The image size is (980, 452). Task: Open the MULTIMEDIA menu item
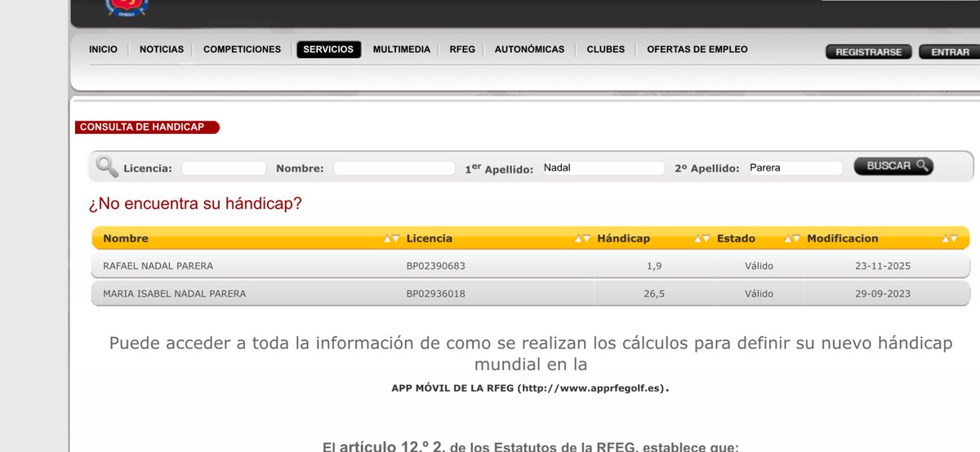coord(402,50)
